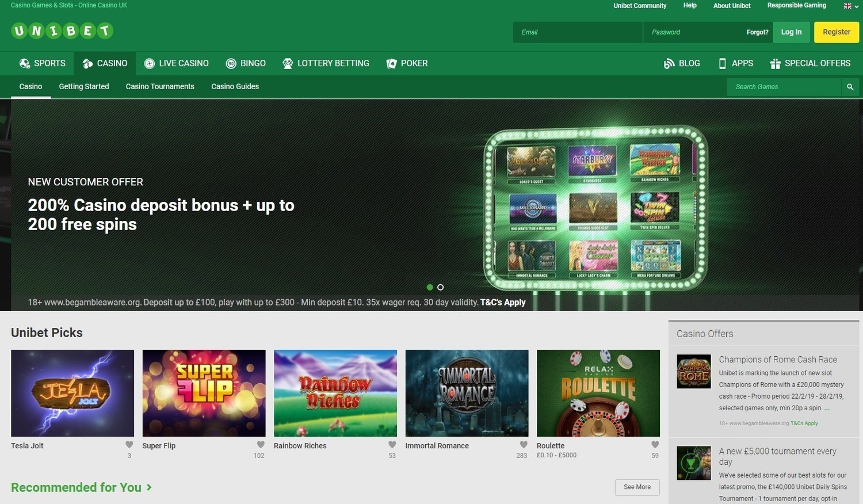Select first banner slide dot
The image size is (863, 504).
click(430, 287)
